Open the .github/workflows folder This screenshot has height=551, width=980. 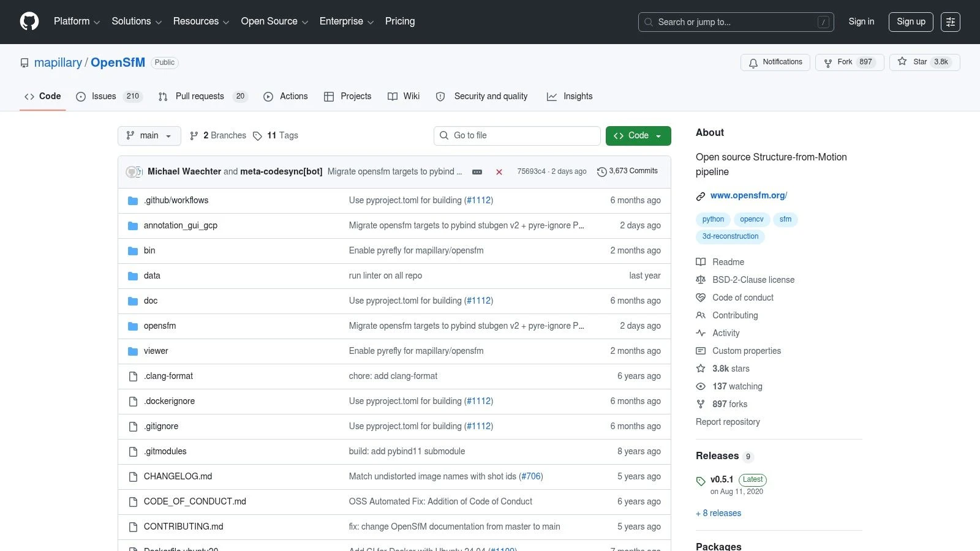coord(176,200)
